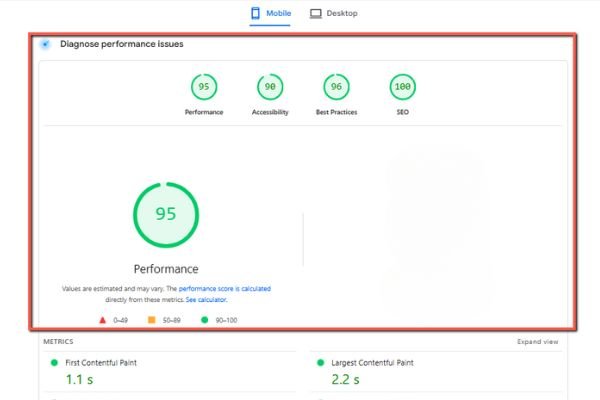The width and height of the screenshot is (600, 400).
Task: Switch to the Desktop tab
Action: click(333, 13)
